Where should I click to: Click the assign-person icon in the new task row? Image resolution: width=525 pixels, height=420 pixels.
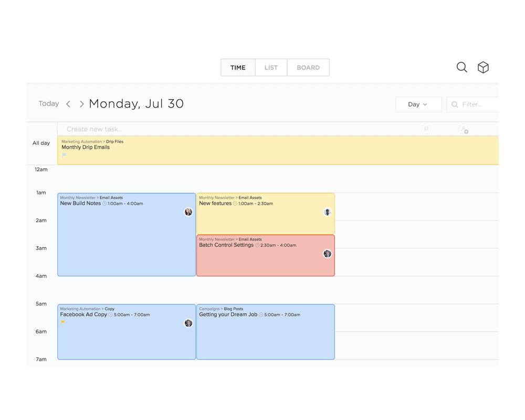coord(463,129)
